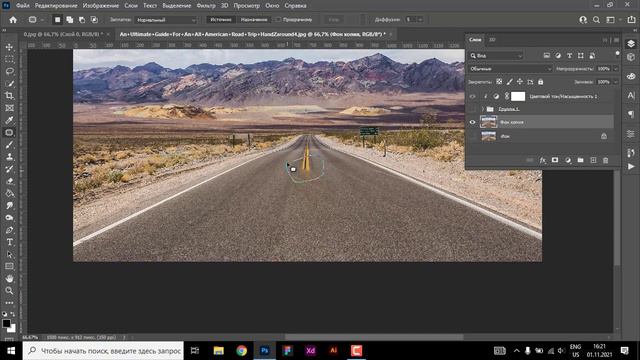Select the Crop tool
640x360 pixels.
click(9, 96)
